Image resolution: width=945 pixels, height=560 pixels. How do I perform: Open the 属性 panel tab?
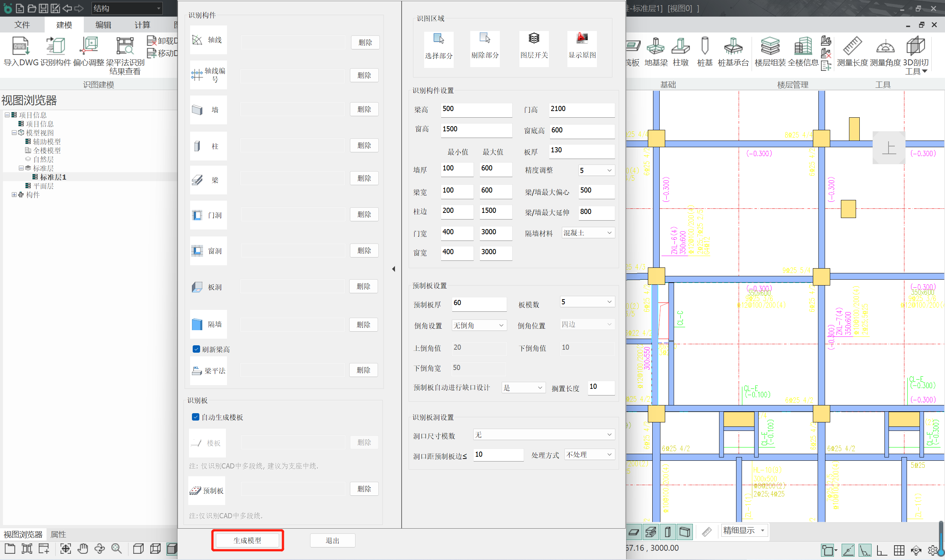pyautogui.click(x=58, y=534)
